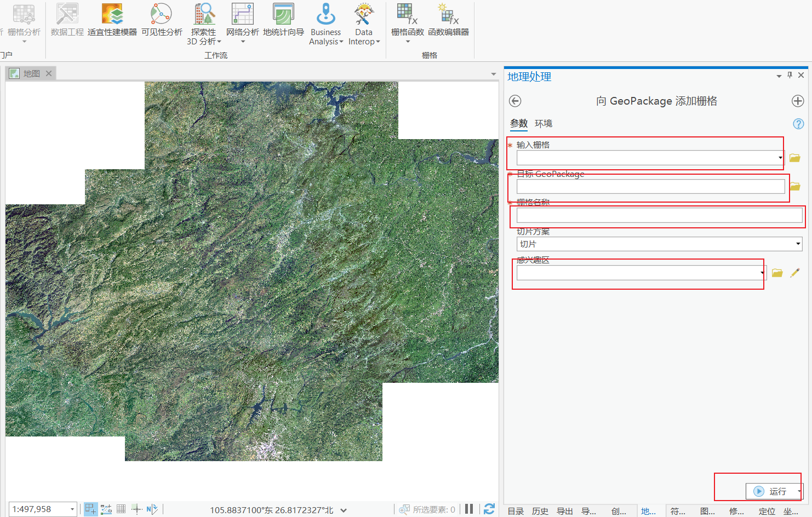Pause map drawing
This screenshot has height=517, width=812.
[469, 509]
